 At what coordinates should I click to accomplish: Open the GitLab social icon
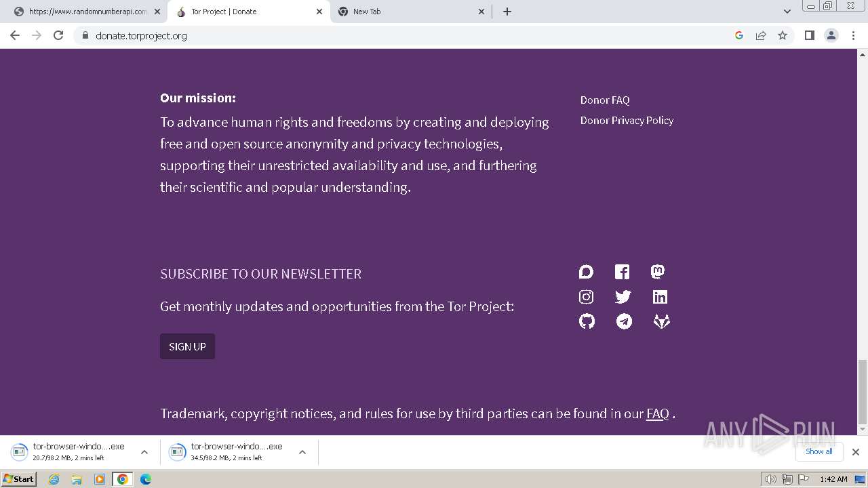(x=661, y=321)
